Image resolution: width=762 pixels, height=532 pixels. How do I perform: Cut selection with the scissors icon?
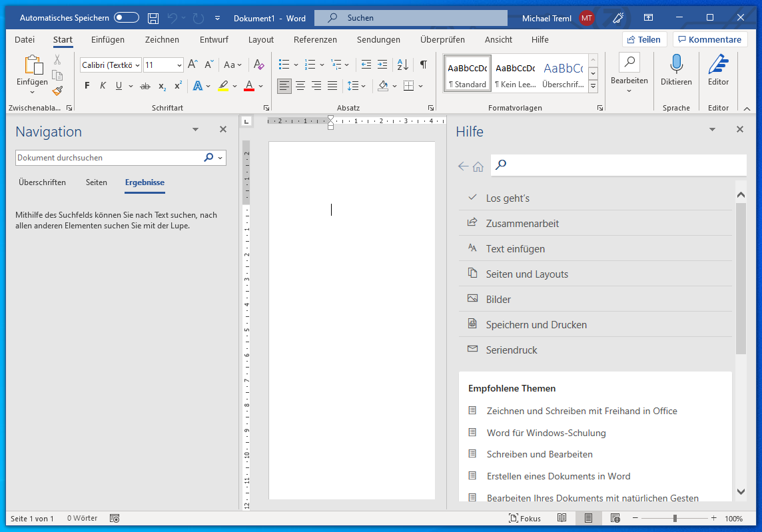click(x=57, y=60)
